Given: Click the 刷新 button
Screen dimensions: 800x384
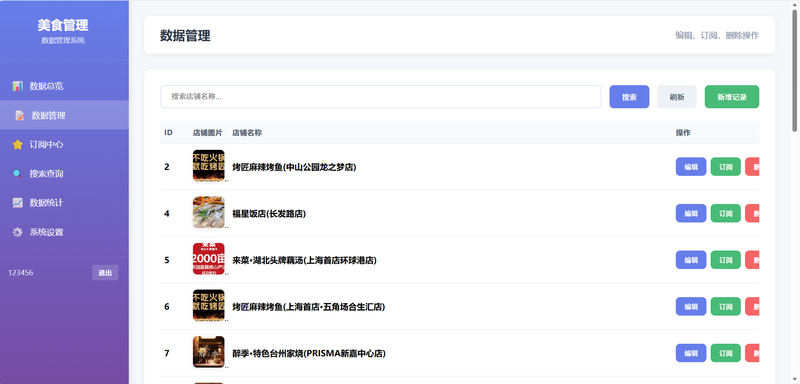Looking at the screenshot, I should click(x=677, y=97).
